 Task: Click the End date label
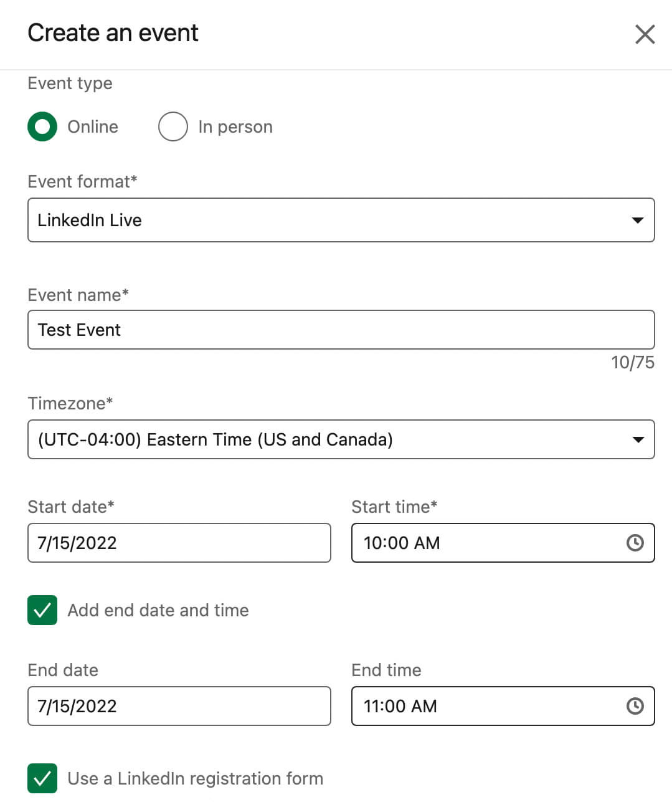point(63,670)
